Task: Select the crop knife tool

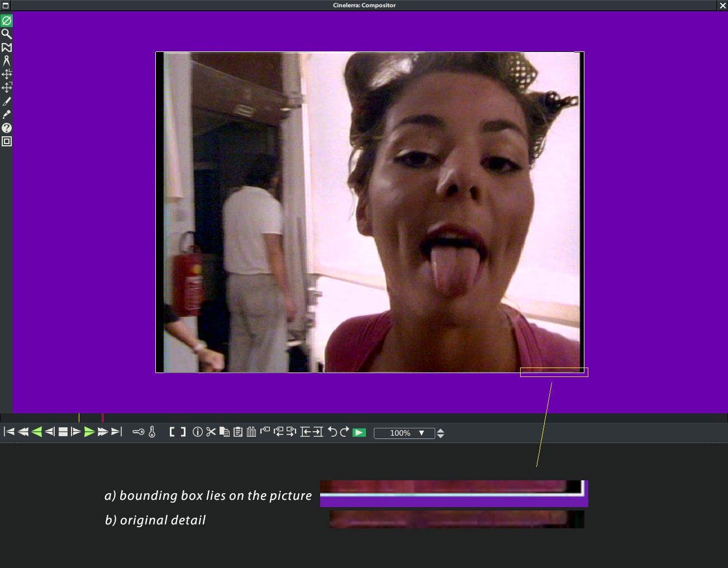Action: click(x=7, y=101)
